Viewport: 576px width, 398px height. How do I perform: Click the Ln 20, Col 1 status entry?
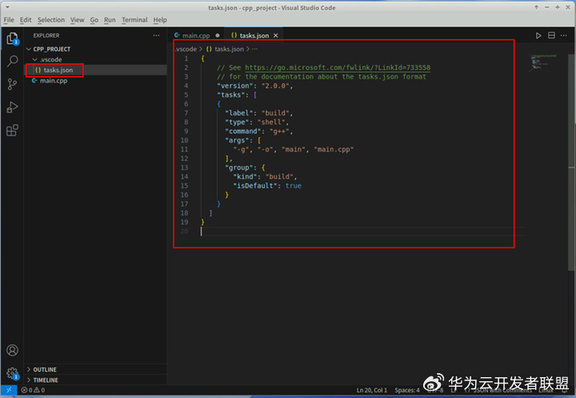(372, 390)
